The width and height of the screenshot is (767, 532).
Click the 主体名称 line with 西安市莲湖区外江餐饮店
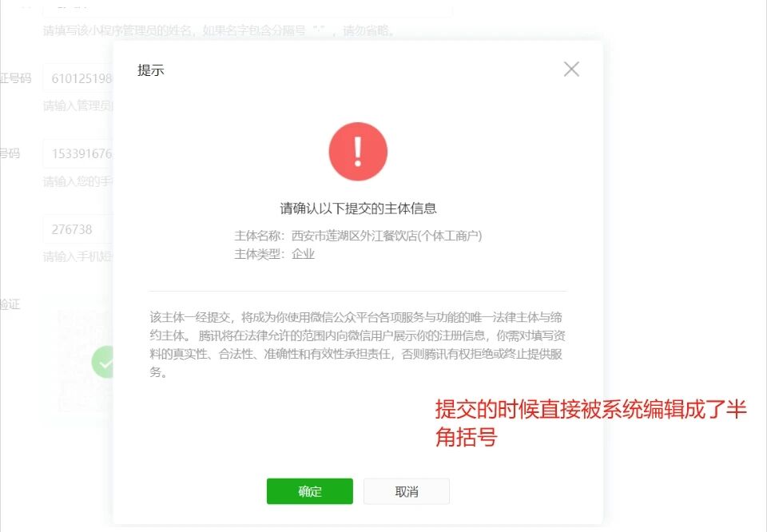tap(358, 236)
